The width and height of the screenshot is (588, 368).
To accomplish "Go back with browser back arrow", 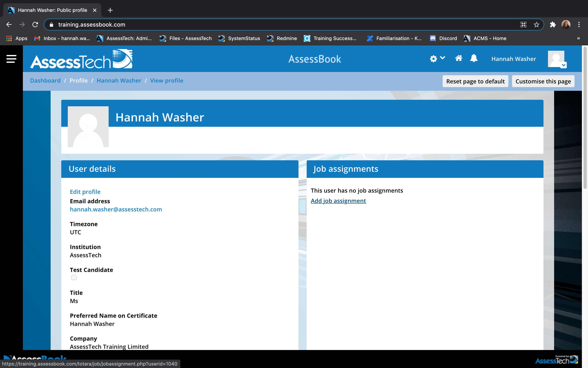I will (9, 25).
